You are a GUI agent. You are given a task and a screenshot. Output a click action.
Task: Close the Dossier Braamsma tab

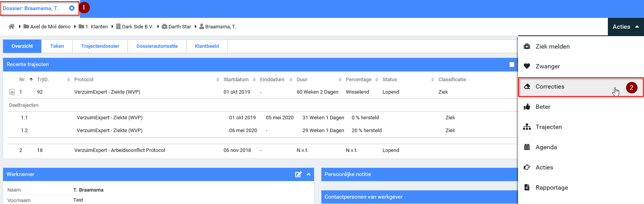point(72,8)
